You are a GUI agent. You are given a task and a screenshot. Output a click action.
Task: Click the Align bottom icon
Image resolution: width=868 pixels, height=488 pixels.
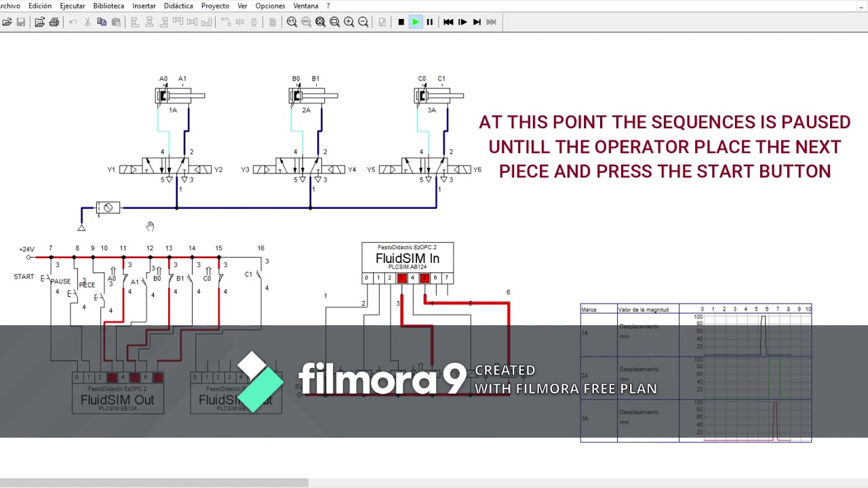(x=206, y=22)
